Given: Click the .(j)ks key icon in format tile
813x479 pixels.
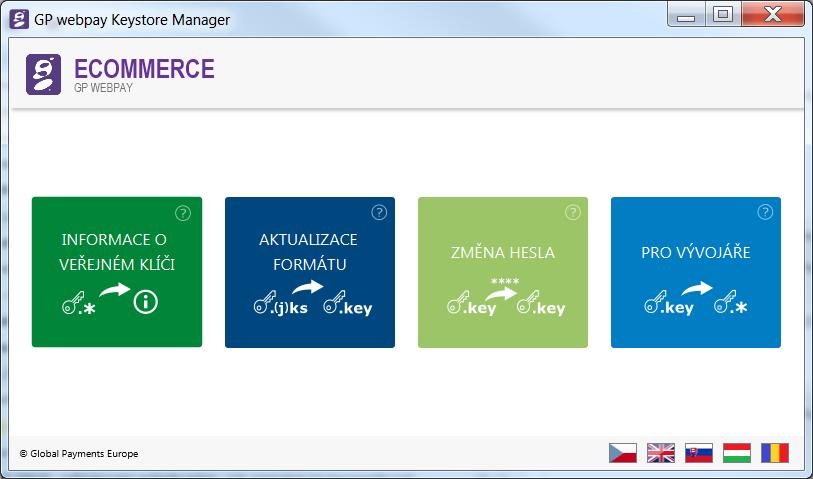Looking at the screenshot, I should click(280, 303).
